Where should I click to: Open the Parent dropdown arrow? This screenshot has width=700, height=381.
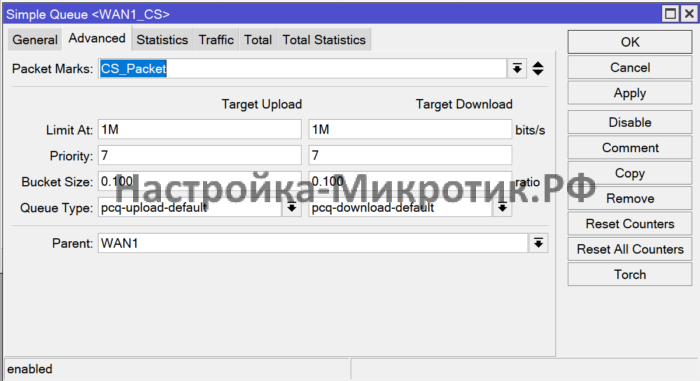538,243
